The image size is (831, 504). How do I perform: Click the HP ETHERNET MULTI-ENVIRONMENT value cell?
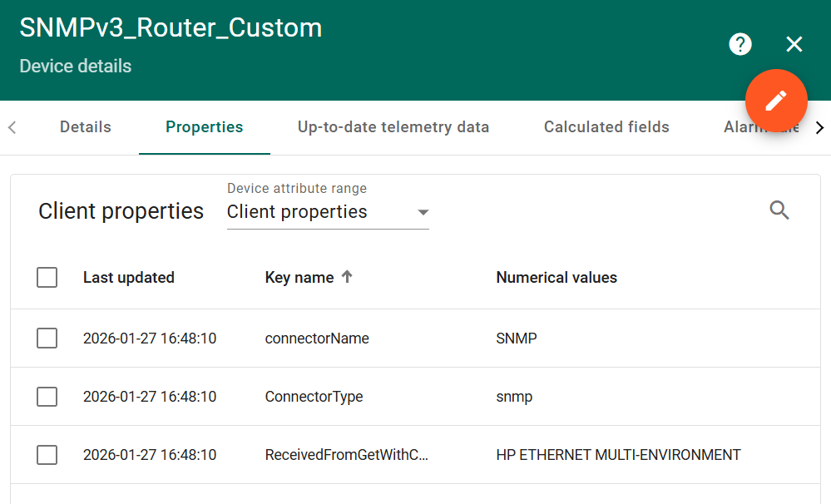(x=618, y=455)
